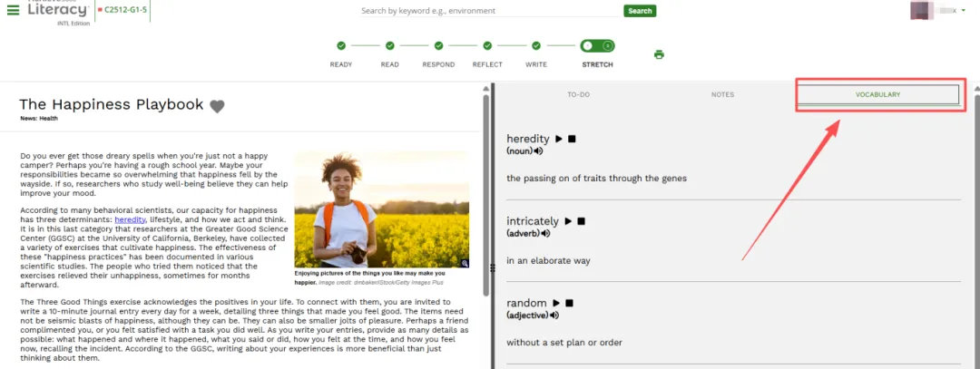Click the speaker icon next to (adjective)
Screen dimensions: 980x369
click(554, 316)
